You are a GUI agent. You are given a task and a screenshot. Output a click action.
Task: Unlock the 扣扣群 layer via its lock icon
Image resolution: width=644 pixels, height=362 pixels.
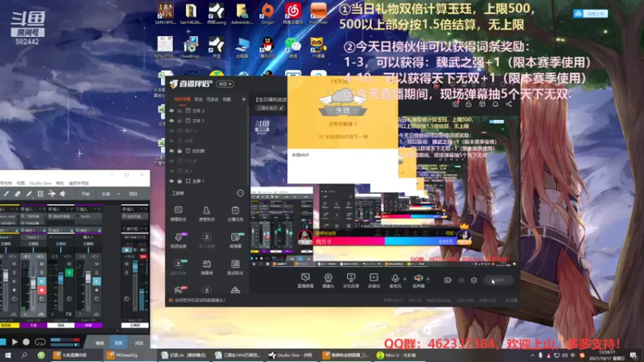coord(180,151)
